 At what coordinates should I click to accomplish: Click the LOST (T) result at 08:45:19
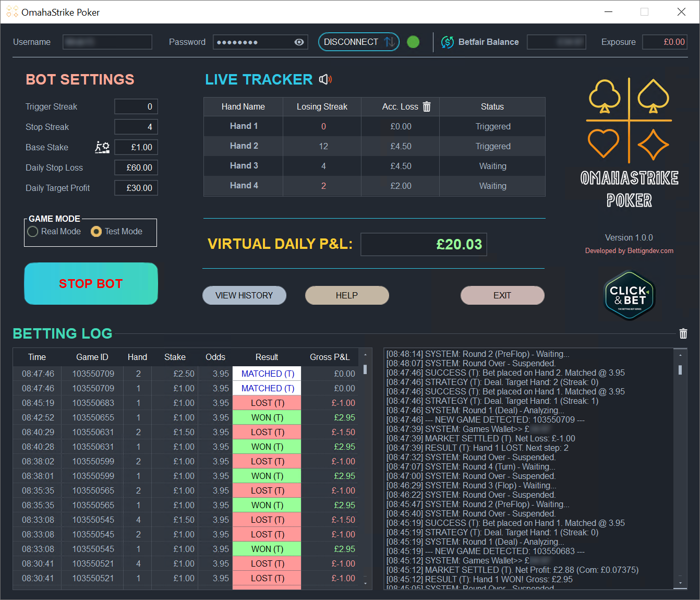tap(267, 403)
